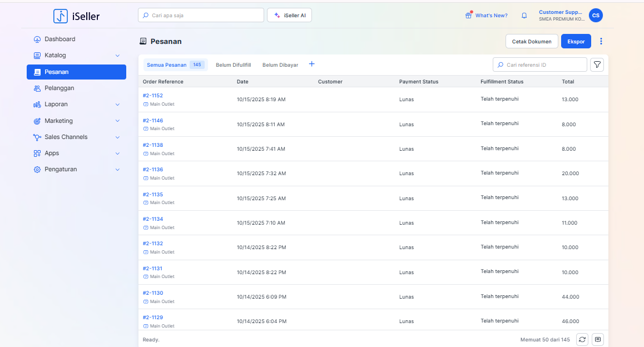644x347 pixels.
Task: Click the comment icon in footer
Action: point(598,339)
